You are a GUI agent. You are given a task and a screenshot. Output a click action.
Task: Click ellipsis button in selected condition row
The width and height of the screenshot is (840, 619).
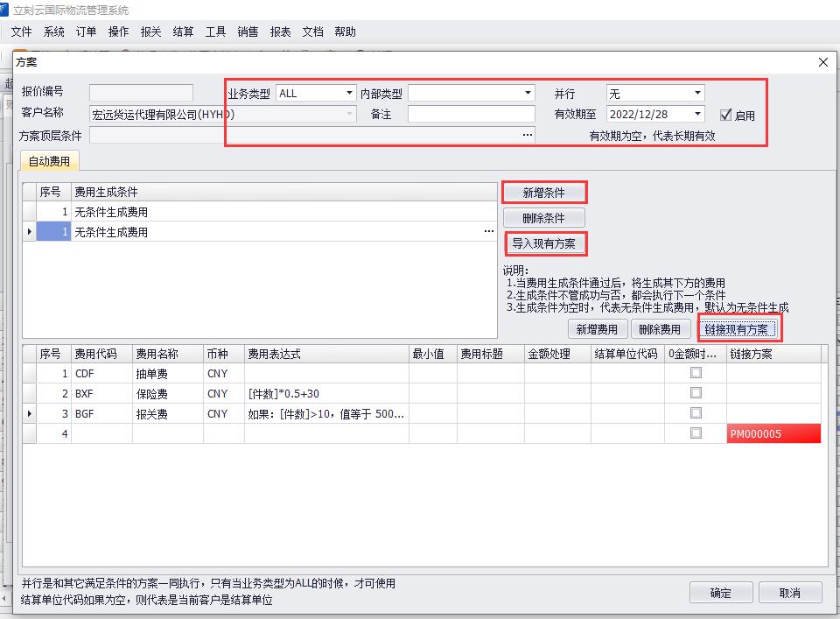(488, 232)
